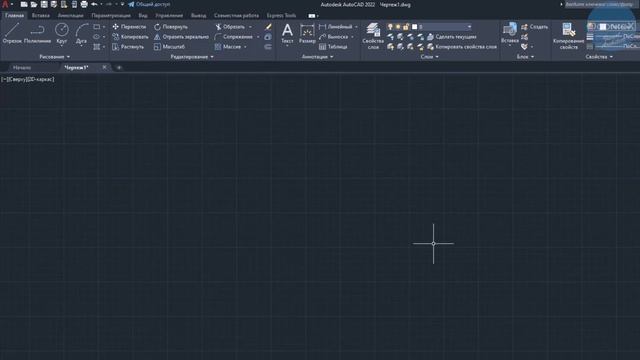Screen dimensions: 640x360
Task: Select the Текст (Text) tool
Action: [x=287, y=33]
